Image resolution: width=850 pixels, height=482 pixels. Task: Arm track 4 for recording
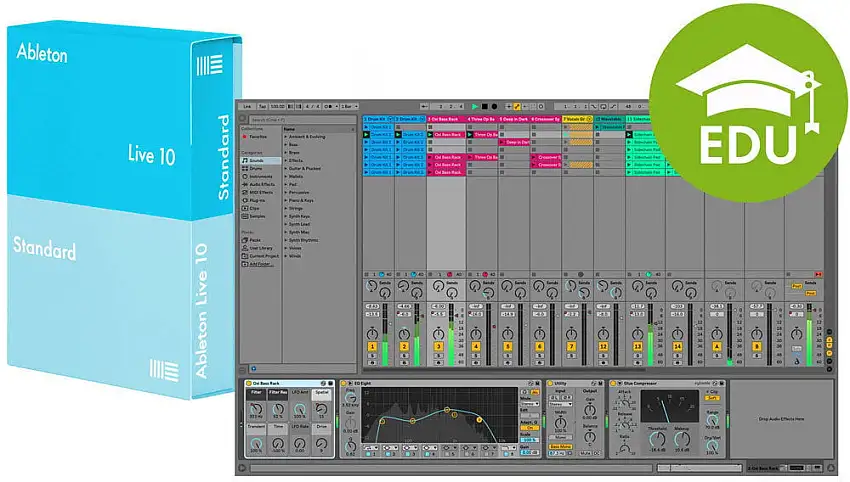click(x=476, y=363)
